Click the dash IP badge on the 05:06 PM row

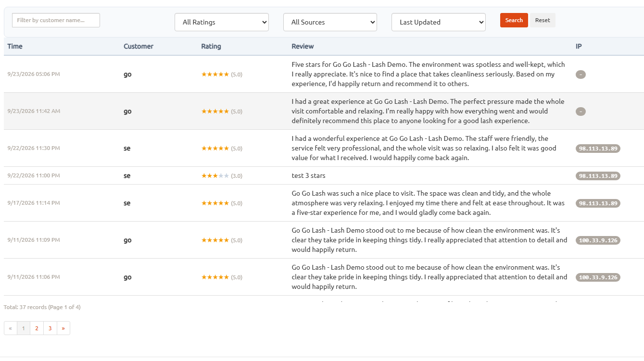coord(581,75)
